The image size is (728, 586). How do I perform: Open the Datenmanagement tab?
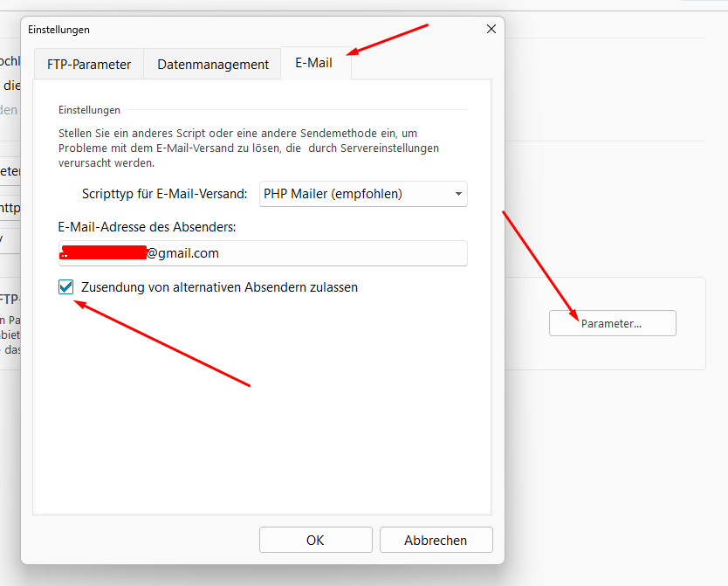[x=213, y=64]
